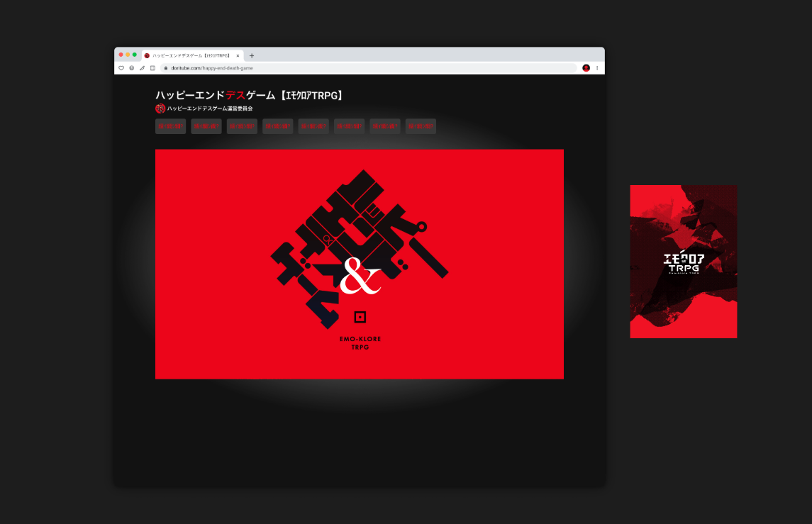Click the smiley face icon in toolbar
The width and height of the screenshot is (812, 524).
click(x=131, y=68)
